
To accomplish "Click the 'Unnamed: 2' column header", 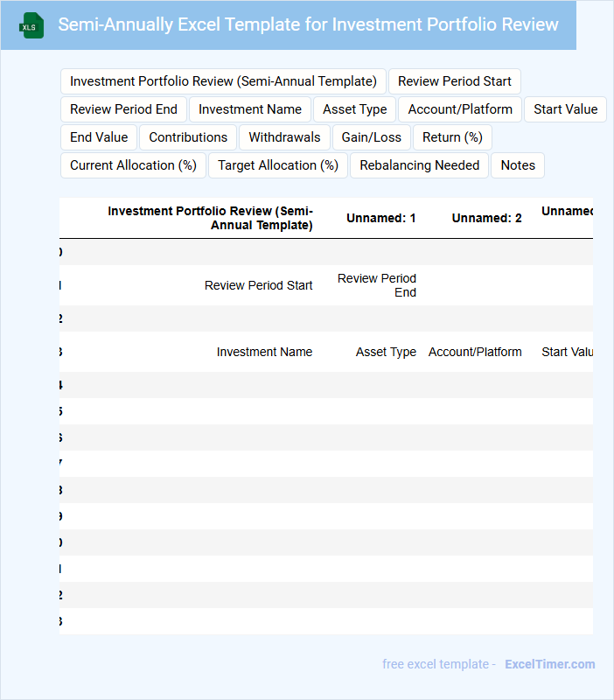I will click(486, 218).
